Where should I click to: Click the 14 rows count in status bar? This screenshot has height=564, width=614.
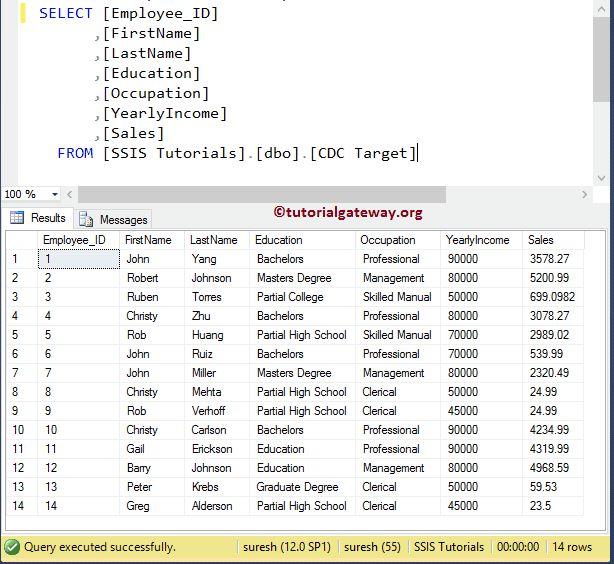(572, 547)
